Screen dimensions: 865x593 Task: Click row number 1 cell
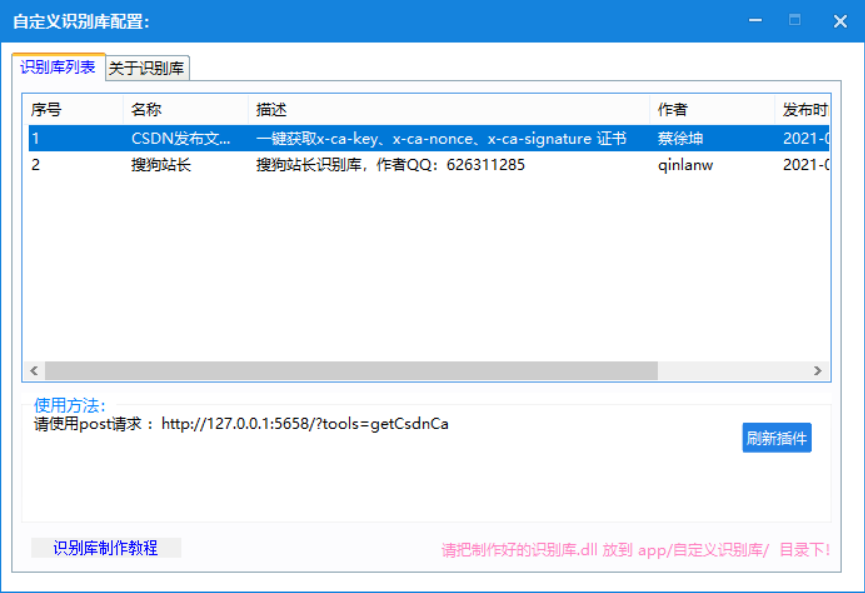[x=35, y=138]
